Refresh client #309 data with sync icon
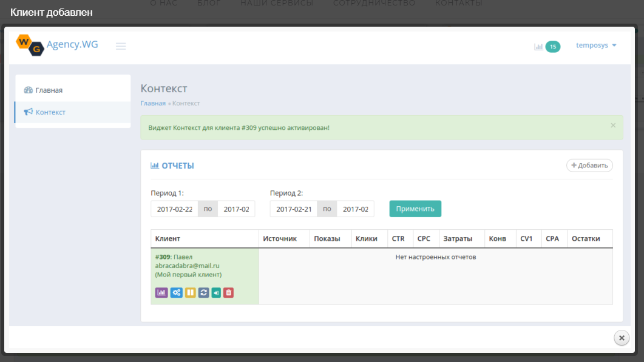The height and width of the screenshot is (362, 644). coord(204,293)
